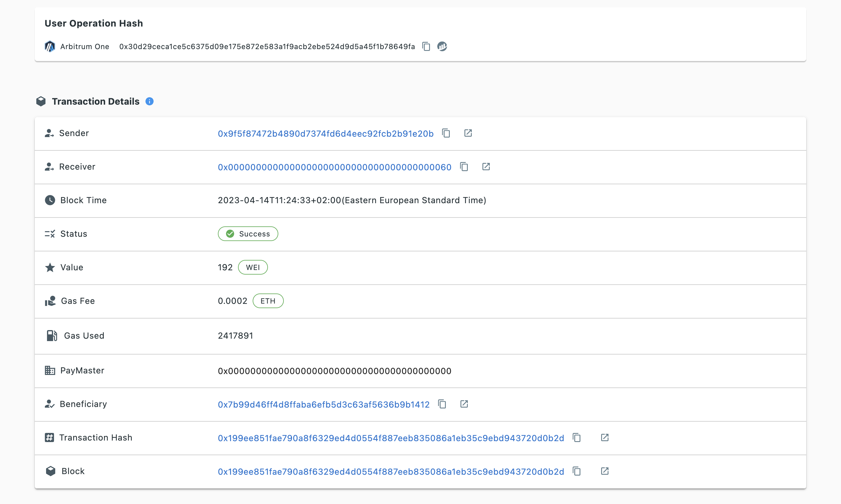Click the Block Time clock icon
The image size is (841, 504).
click(x=50, y=200)
